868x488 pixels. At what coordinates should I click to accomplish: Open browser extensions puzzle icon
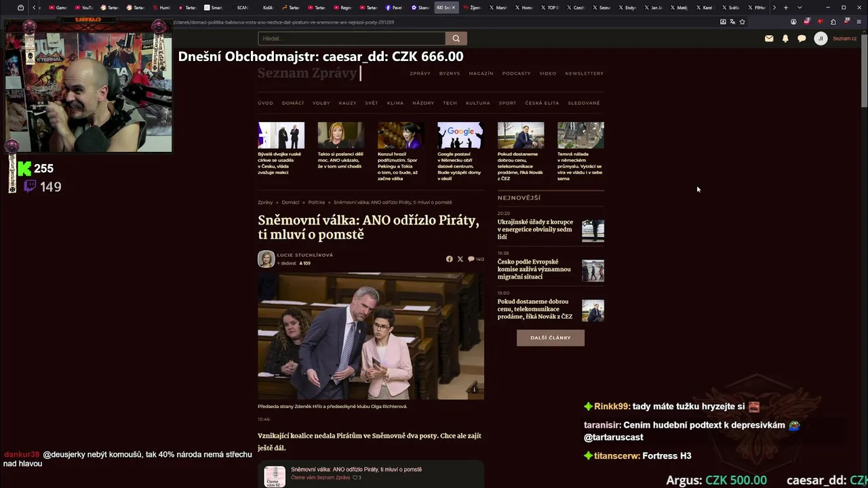(x=833, y=22)
